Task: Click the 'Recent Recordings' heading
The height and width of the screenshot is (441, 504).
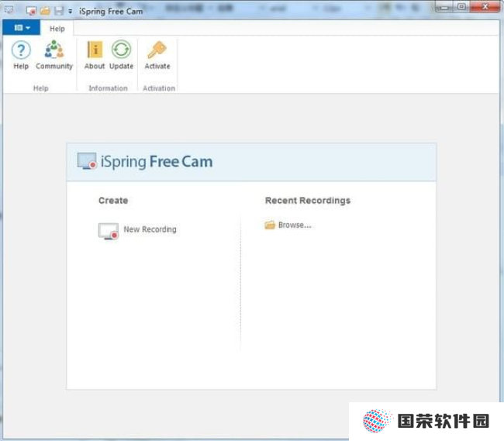Action: click(308, 201)
